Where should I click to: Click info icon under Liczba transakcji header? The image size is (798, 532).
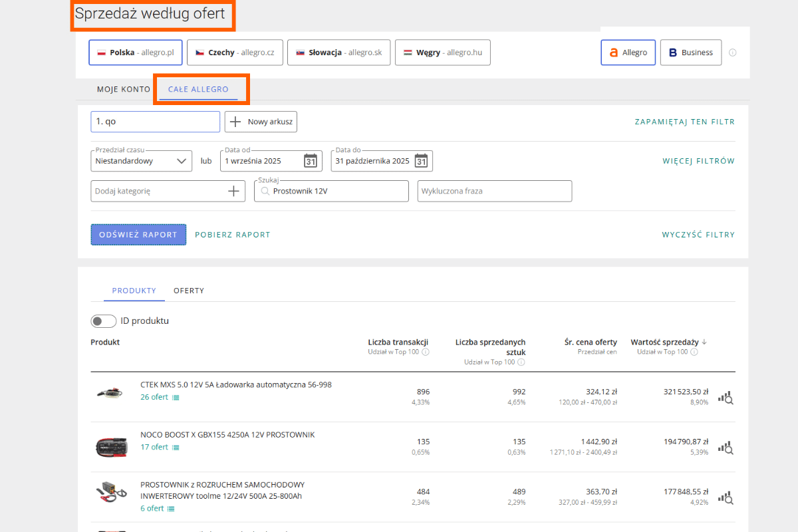coord(426,352)
